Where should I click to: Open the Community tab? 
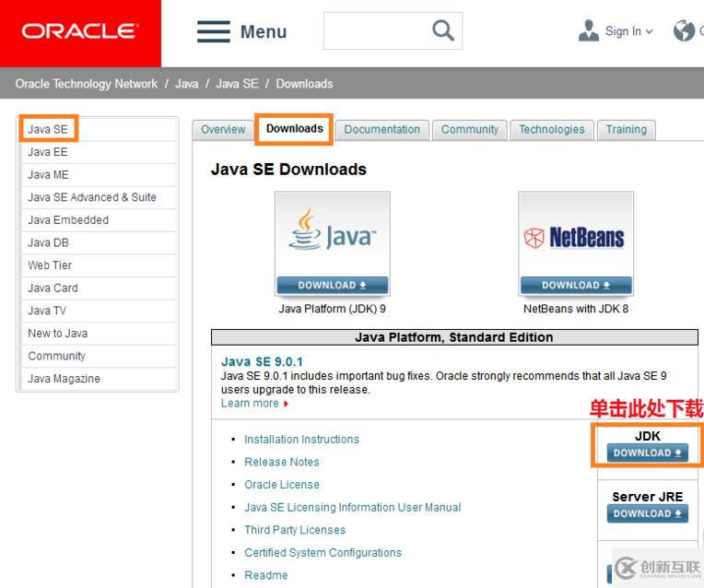click(470, 130)
